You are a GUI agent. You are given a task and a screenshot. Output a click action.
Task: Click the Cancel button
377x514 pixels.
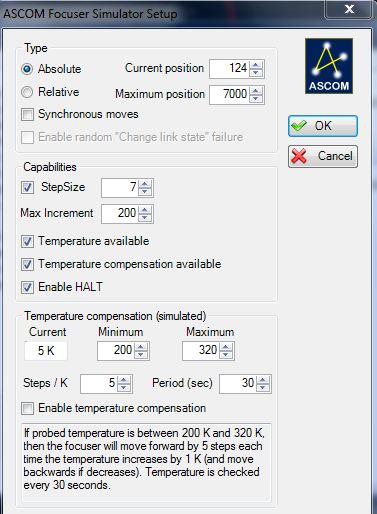coord(323,156)
